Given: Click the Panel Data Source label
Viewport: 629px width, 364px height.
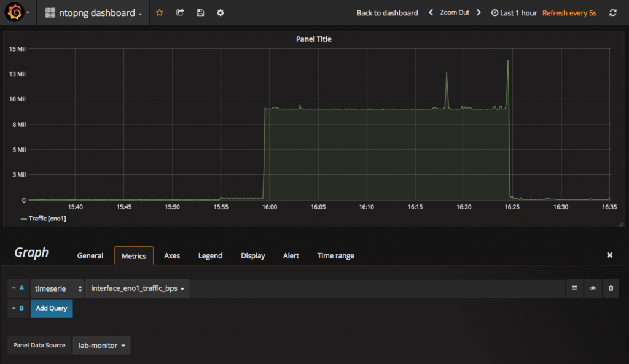Looking at the screenshot, I should coord(39,345).
